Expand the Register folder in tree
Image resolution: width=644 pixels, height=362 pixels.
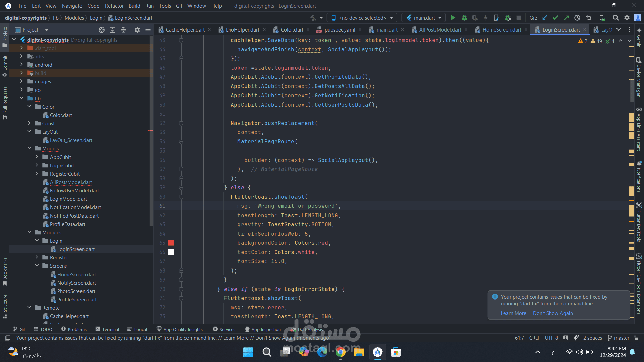[37, 257]
